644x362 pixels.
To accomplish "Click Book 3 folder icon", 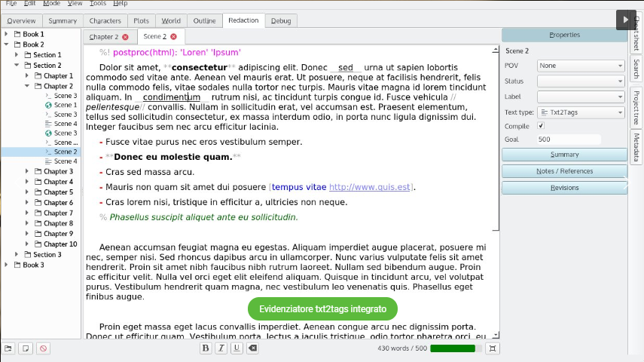I will pos(17,265).
